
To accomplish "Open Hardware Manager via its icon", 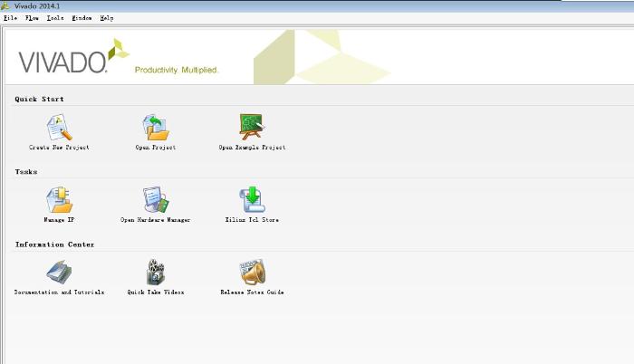I will point(156,200).
